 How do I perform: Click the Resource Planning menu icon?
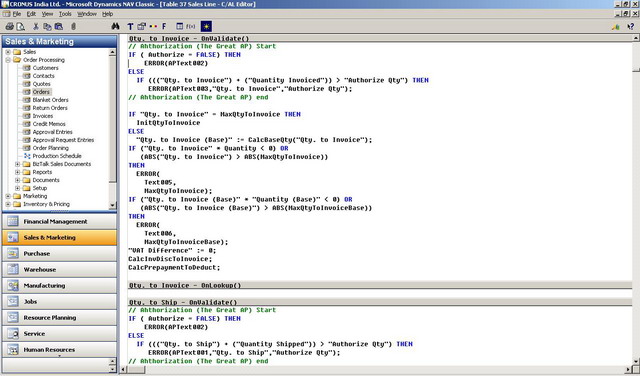[x=13, y=318]
